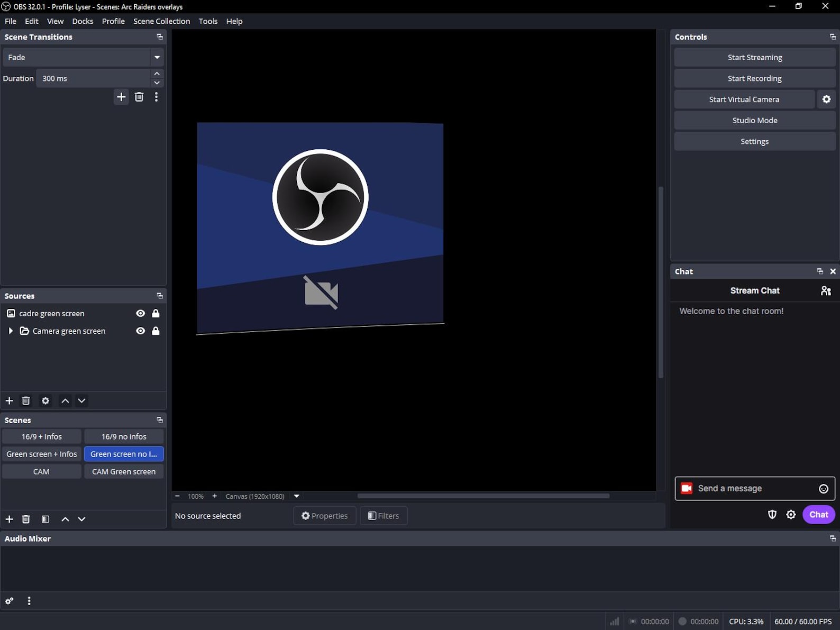This screenshot has height=630, width=840.
Task: Open the Tools menu
Action: 208,21
